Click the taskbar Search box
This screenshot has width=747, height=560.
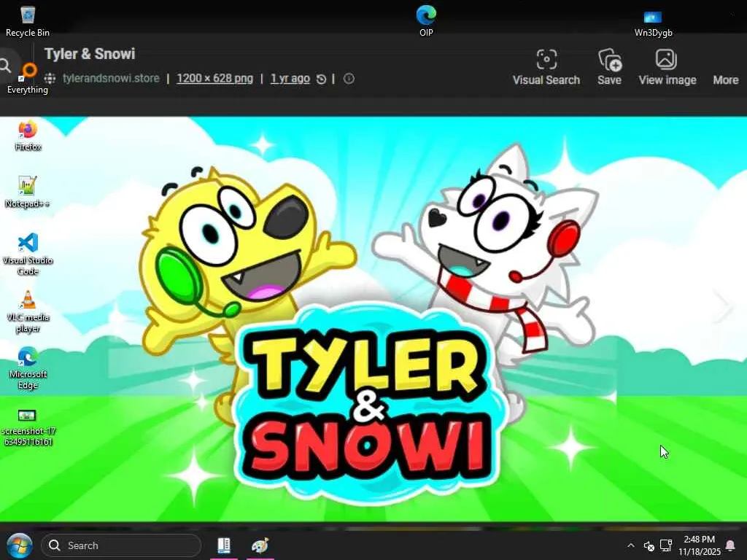click(122, 545)
